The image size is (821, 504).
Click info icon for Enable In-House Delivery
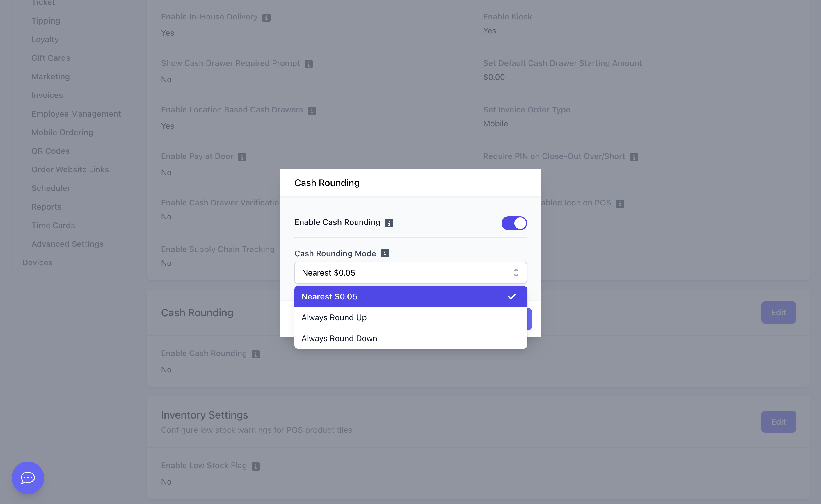[x=266, y=17]
